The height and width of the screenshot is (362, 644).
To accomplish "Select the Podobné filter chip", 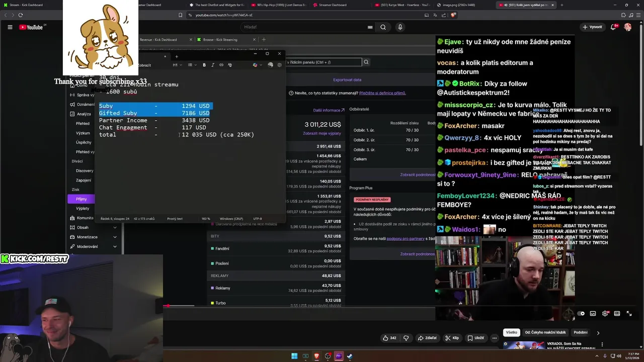I will [x=581, y=332].
